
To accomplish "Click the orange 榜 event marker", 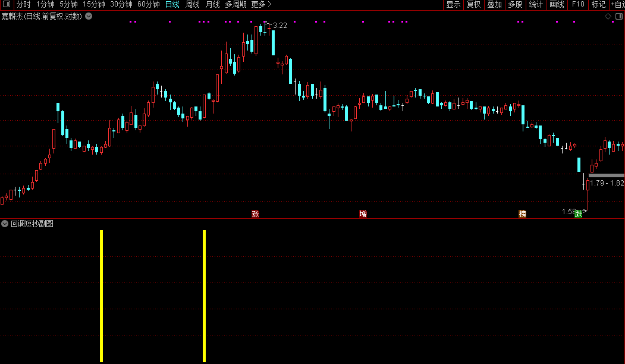I will click(523, 214).
